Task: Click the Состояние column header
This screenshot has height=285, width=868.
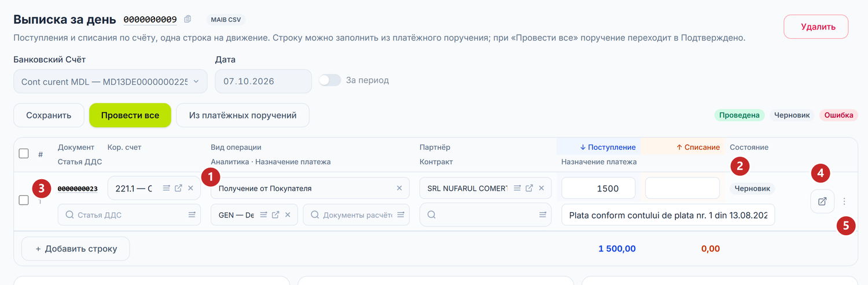Action: coord(749,147)
